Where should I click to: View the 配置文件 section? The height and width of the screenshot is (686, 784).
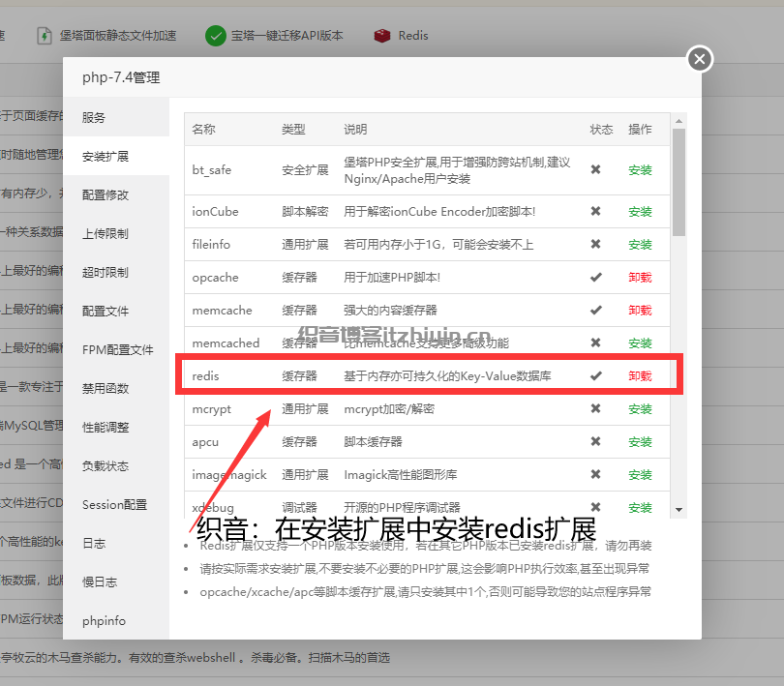tap(115, 311)
